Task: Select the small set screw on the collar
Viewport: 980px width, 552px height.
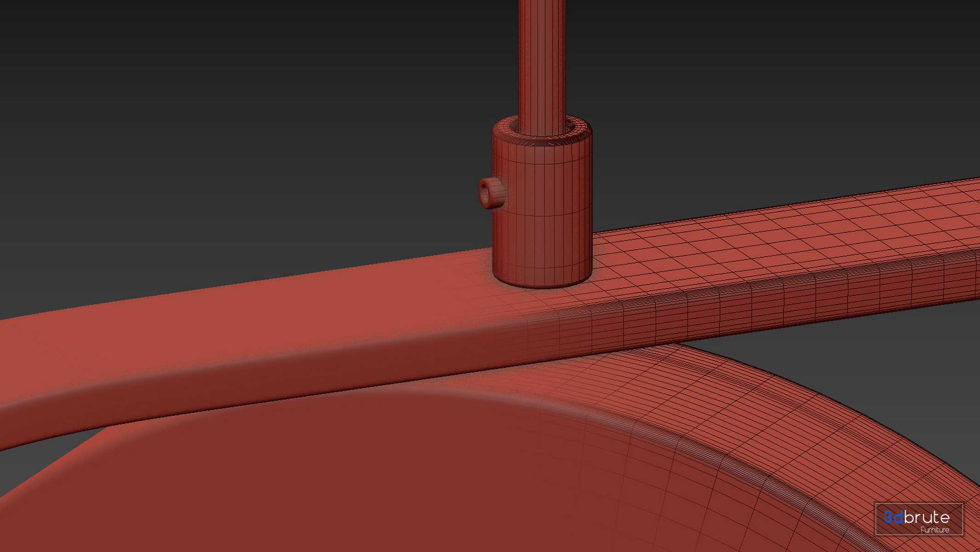Action: click(492, 194)
